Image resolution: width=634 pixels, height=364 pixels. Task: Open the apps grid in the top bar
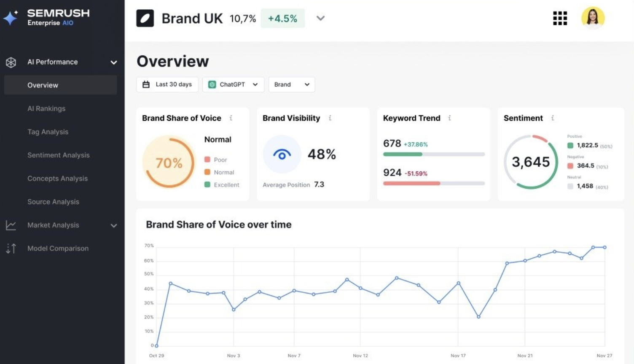point(559,18)
